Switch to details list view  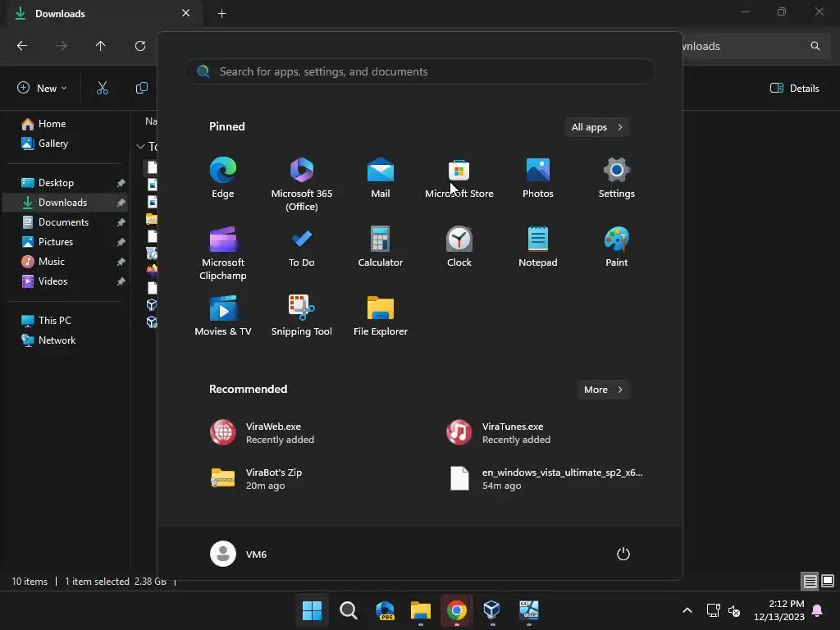(x=810, y=581)
